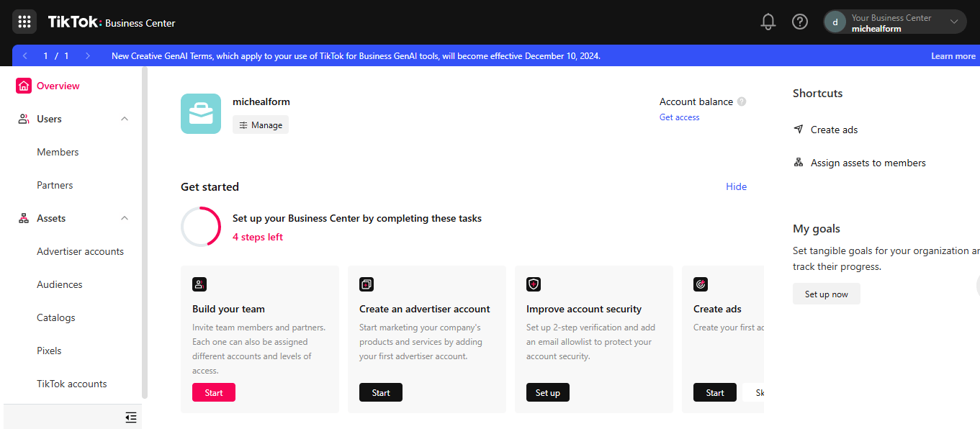Click Assign assets hierarchy icon
The image size is (980, 429).
[799, 163]
